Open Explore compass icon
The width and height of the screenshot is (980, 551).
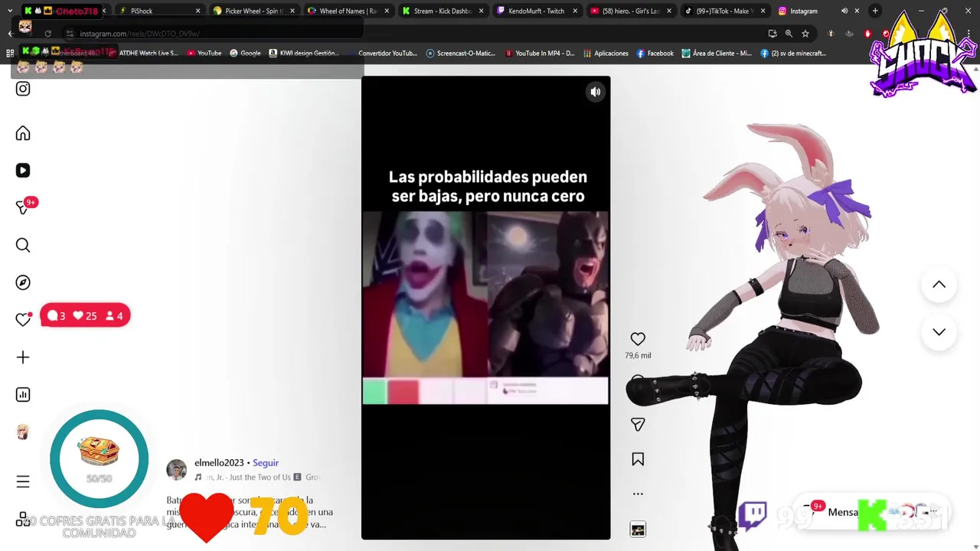(x=23, y=282)
